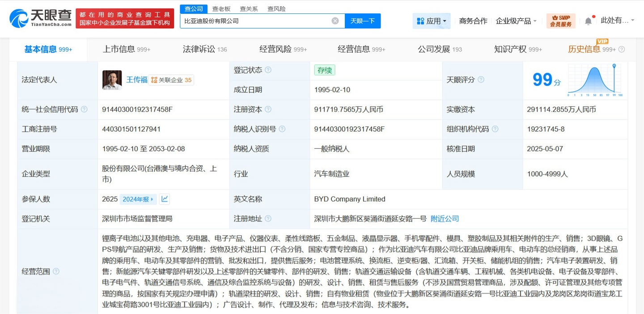This screenshot has height=314, width=644.
Task: Open the 2024年报 dropdown
Action: (138, 199)
